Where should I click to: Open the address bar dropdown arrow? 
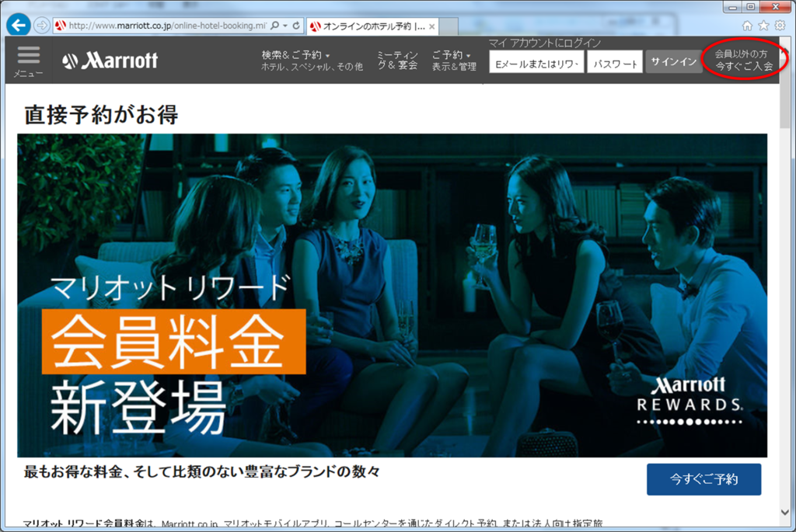pos(285,26)
